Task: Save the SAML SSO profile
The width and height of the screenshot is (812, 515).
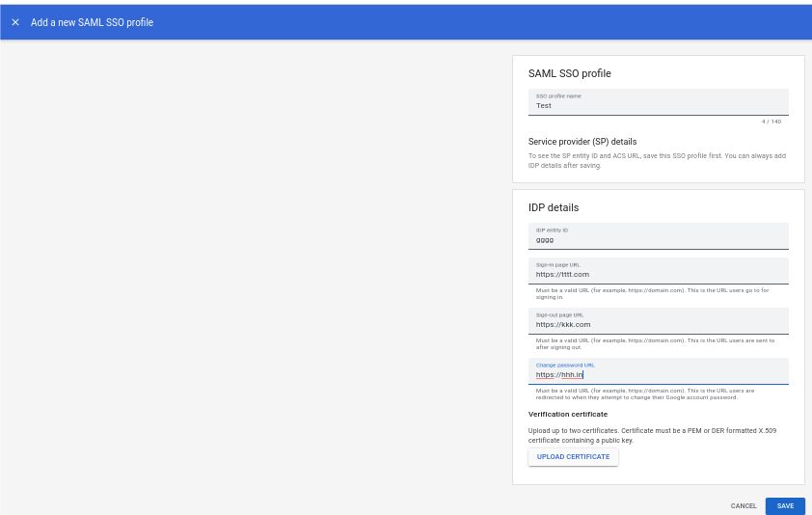Action: [785, 506]
